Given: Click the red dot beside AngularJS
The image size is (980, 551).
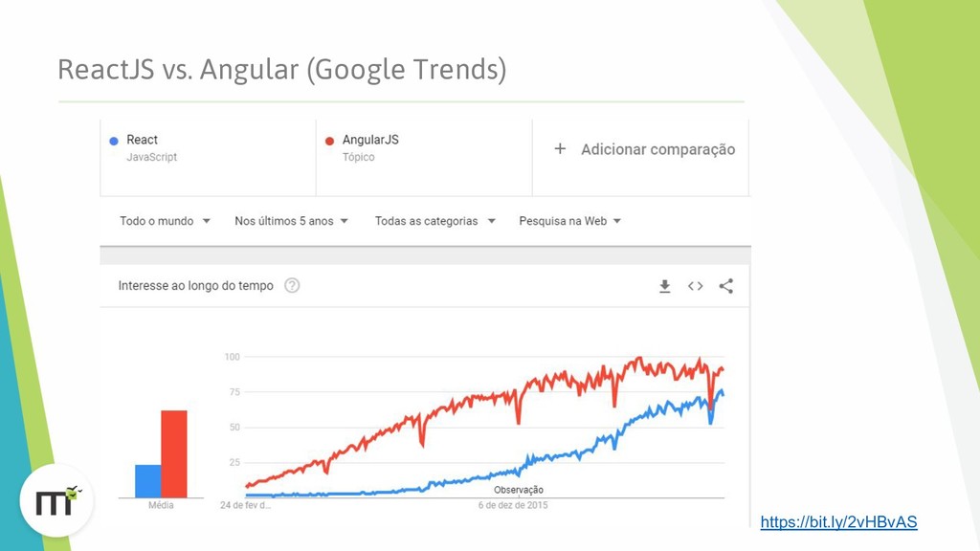Looking at the screenshot, I should pyautogui.click(x=329, y=141).
